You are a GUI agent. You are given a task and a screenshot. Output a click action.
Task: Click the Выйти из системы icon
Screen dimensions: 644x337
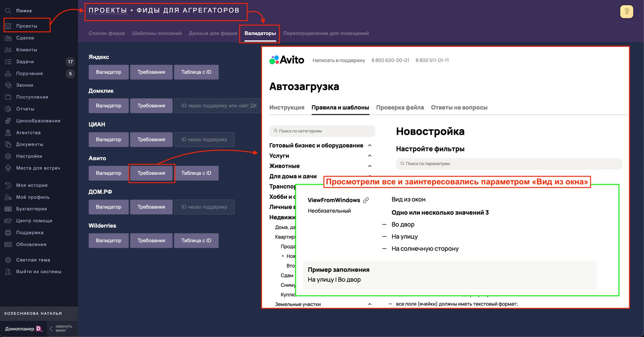(x=8, y=272)
